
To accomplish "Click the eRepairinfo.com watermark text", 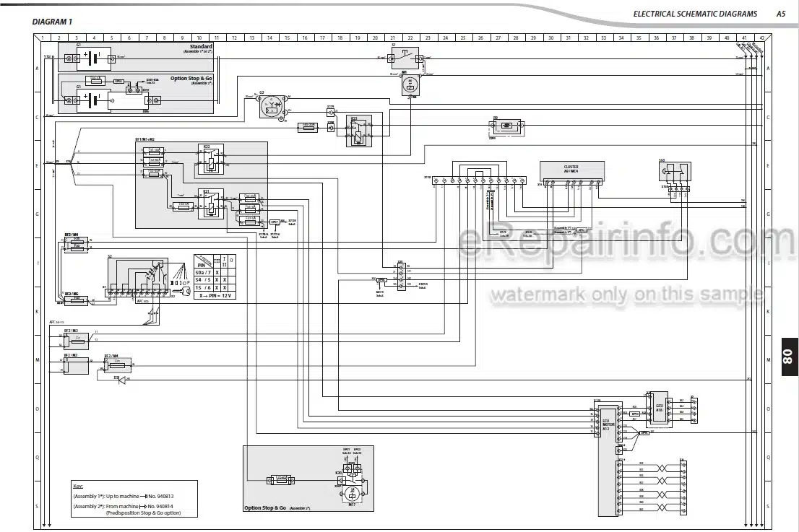I will point(628,243).
